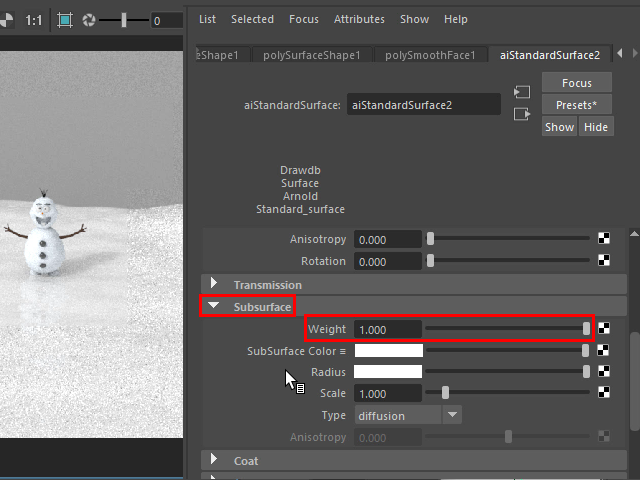Expand the Coat section

[x=214, y=460]
